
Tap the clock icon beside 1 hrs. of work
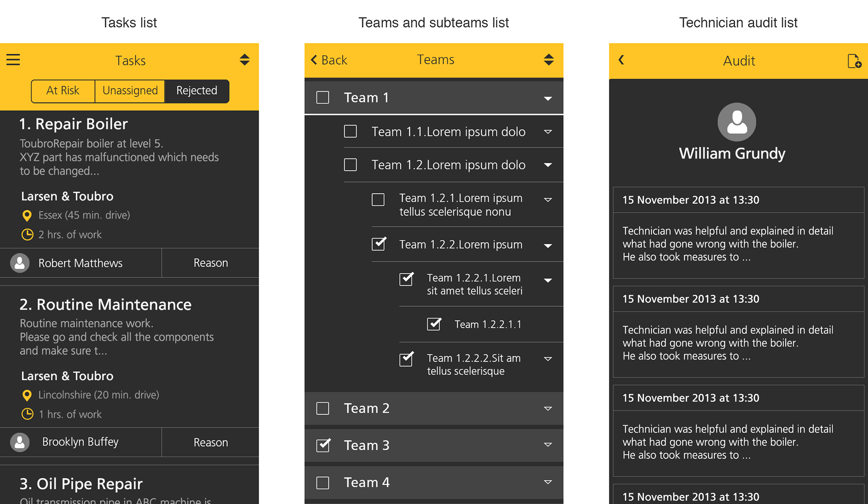(x=28, y=414)
